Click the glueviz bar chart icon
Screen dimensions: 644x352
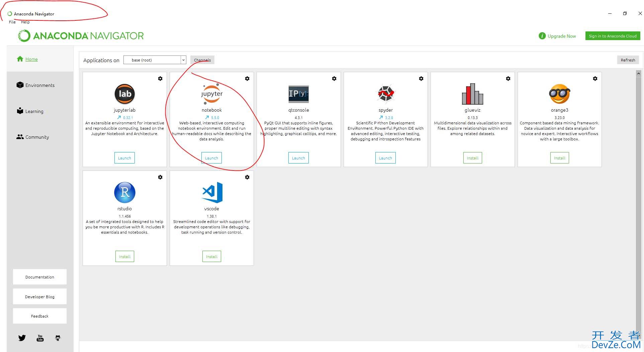(472, 94)
